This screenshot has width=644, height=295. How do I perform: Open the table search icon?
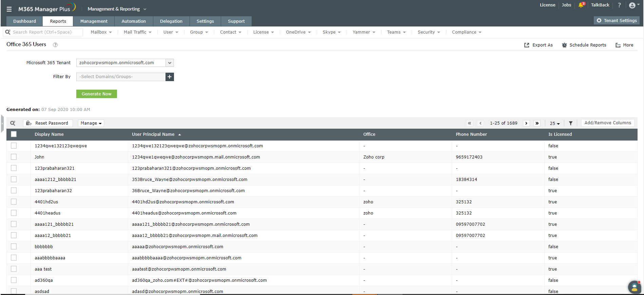pos(13,123)
